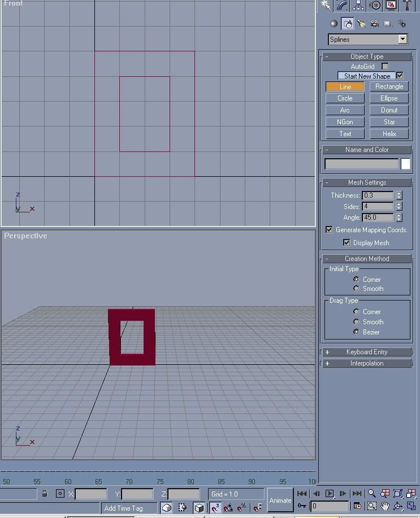The height and width of the screenshot is (518, 420).
Task: Click the Thickness value field
Action: tap(378, 195)
